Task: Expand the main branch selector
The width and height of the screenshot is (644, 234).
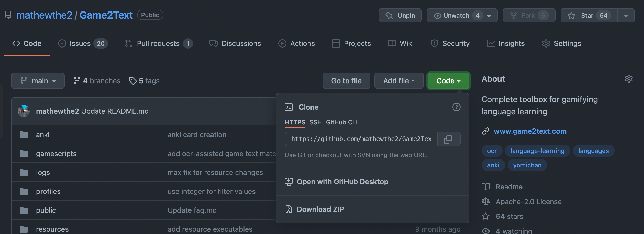Action: (38, 81)
